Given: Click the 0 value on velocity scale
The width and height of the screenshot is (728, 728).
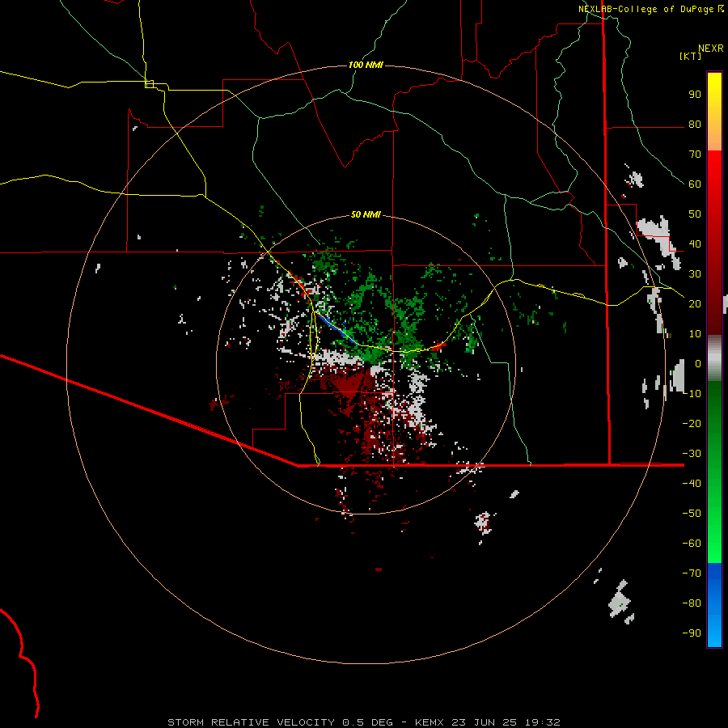Looking at the screenshot, I should (x=698, y=363).
